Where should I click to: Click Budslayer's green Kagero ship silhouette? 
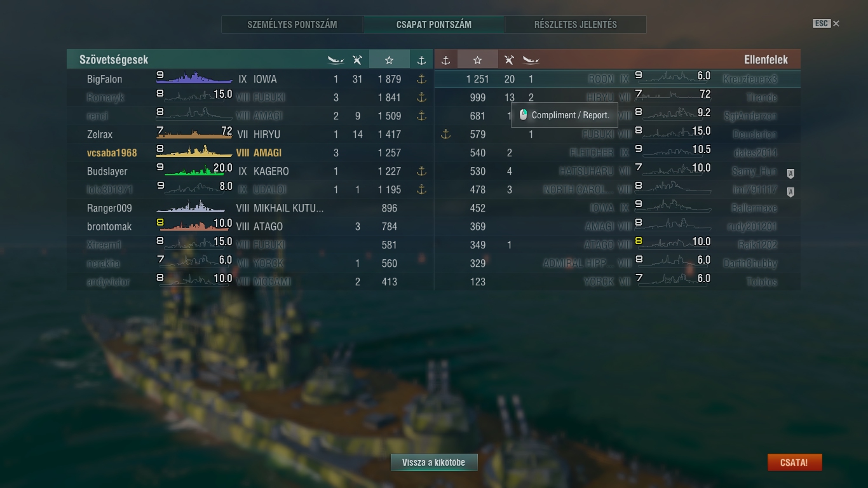tap(194, 171)
